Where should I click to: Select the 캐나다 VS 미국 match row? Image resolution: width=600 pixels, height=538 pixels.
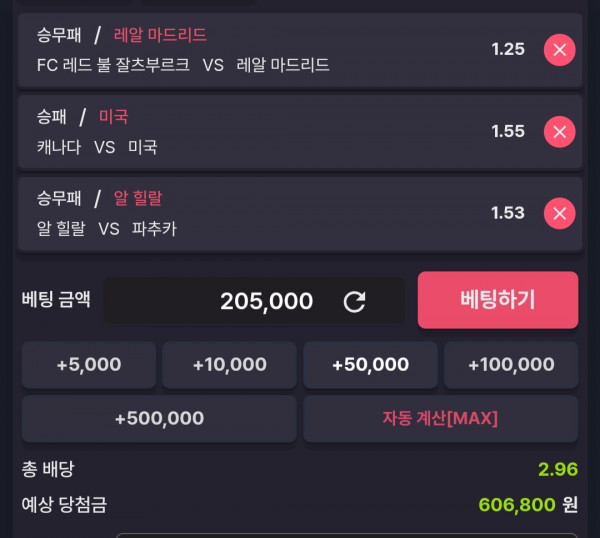tap(300, 132)
